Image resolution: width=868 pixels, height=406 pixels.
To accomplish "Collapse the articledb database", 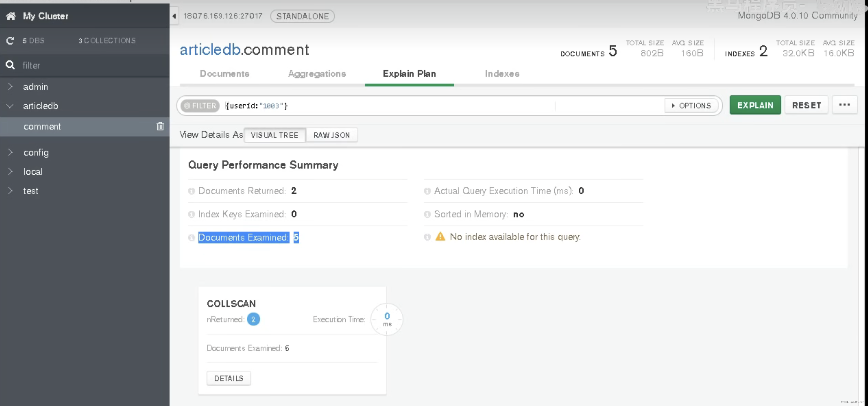I will [x=10, y=106].
